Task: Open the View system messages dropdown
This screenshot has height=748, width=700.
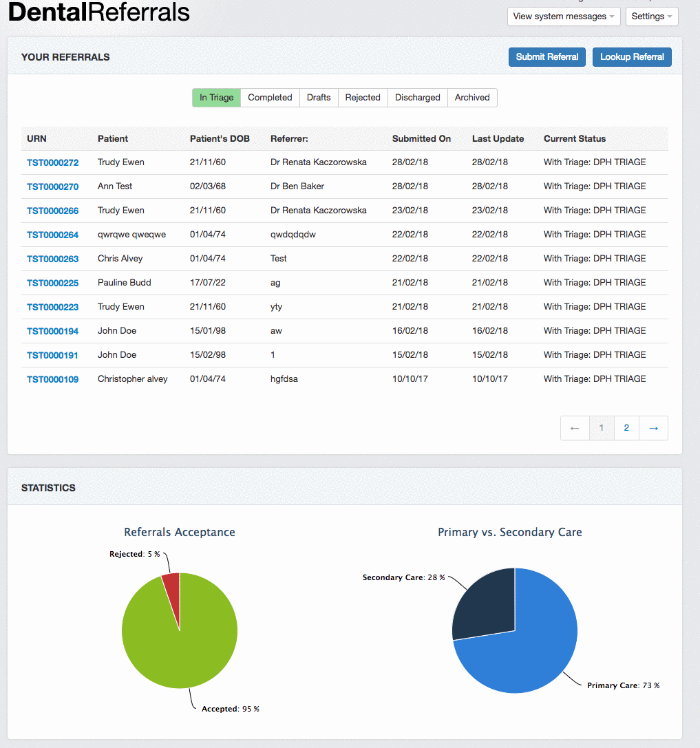Action: pyautogui.click(x=564, y=17)
